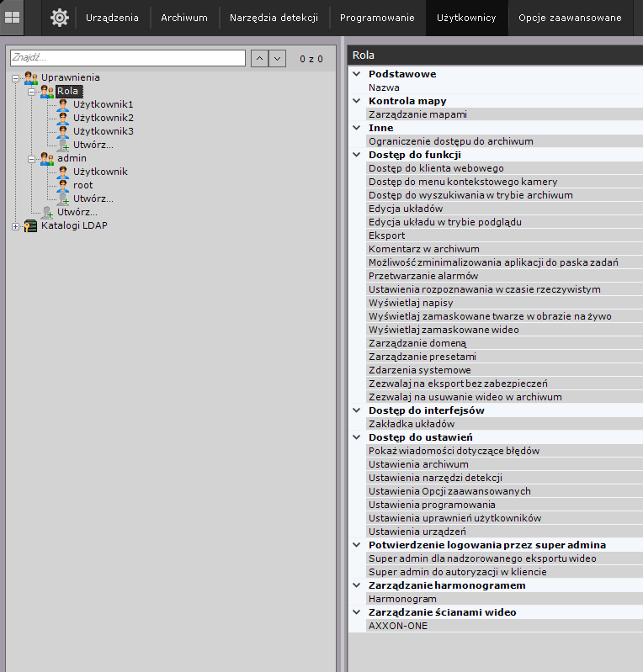Collapse the Dostęp do funkcji section

point(357,155)
